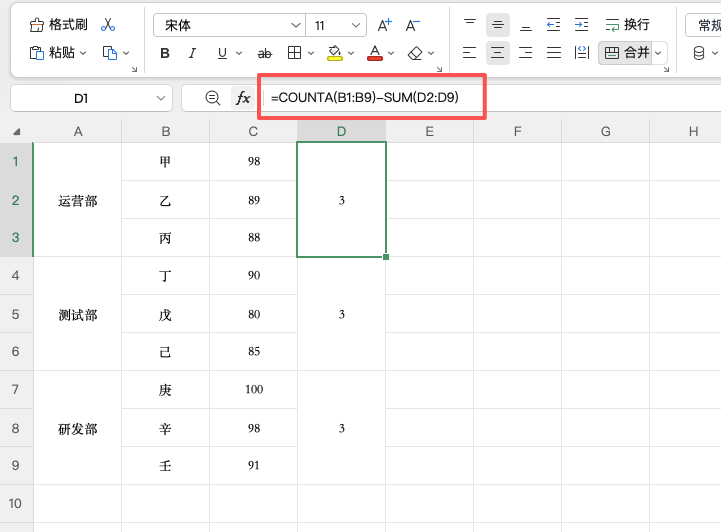Open the underline style dropdown arrow
This screenshot has height=532, width=721.
[x=239, y=53]
